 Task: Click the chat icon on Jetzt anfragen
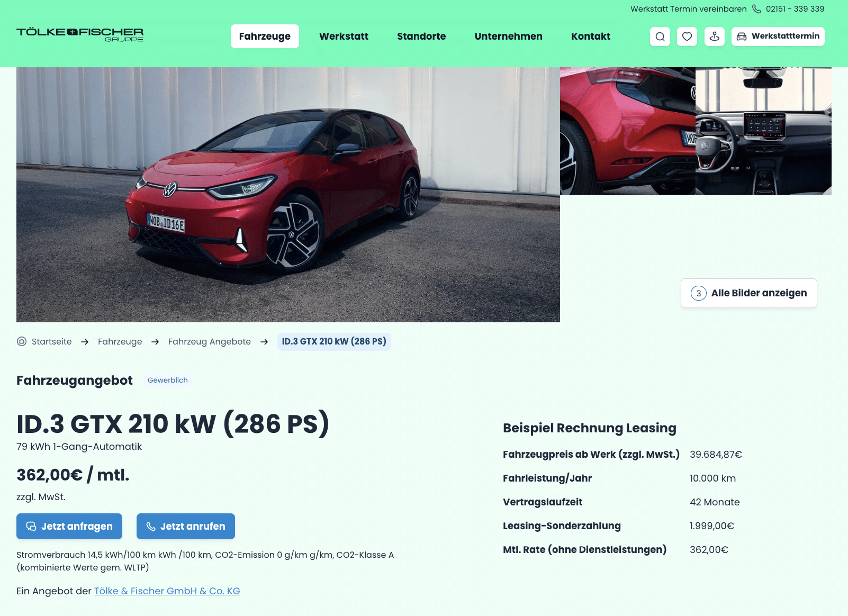click(31, 527)
